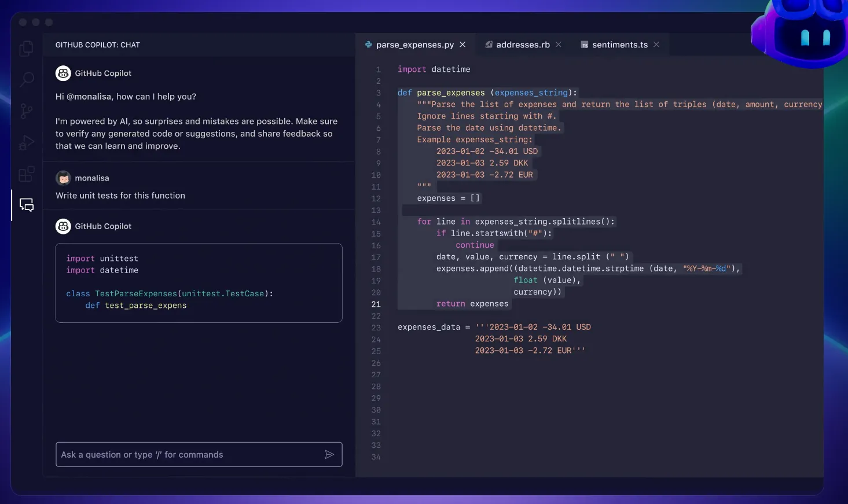Click 'return expenses' line in editor
Viewport: 848px width, 504px height.
pyautogui.click(x=472, y=304)
